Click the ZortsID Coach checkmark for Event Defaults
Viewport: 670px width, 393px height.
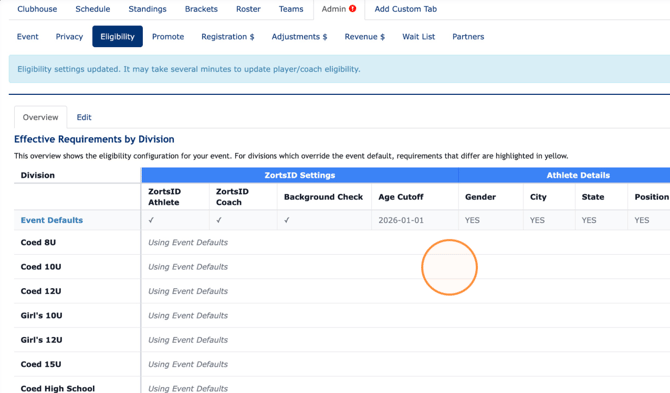[x=219, y=220]
